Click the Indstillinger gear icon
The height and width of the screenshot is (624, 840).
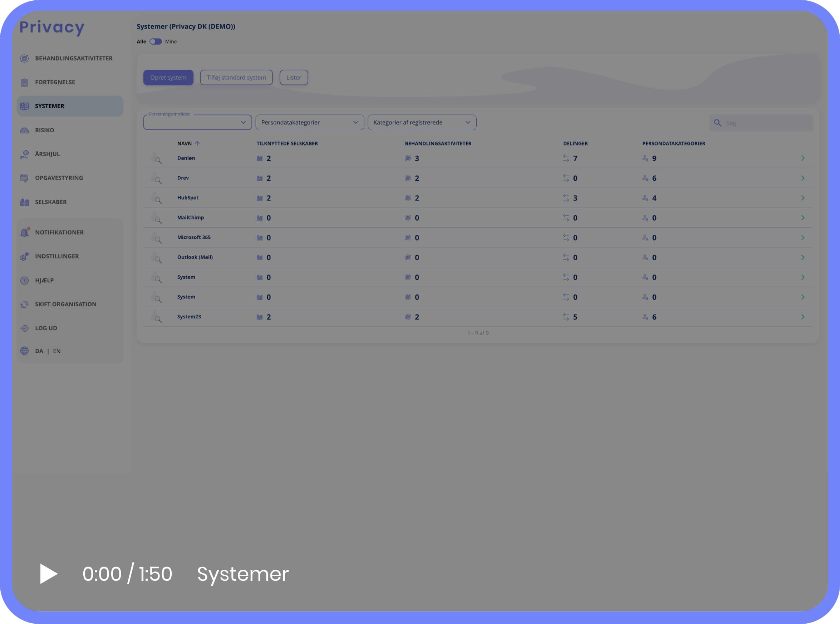[x=25, y=257]
